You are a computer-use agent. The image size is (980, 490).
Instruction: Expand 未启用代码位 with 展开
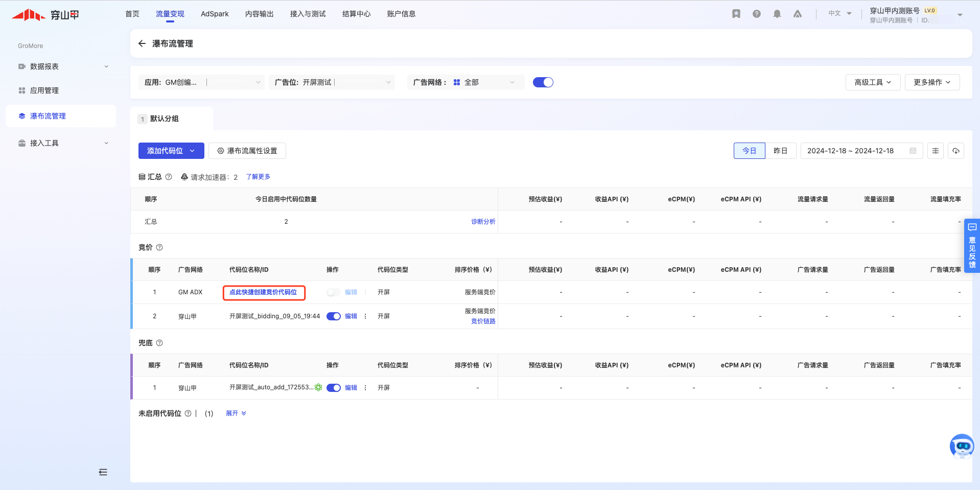236,413
